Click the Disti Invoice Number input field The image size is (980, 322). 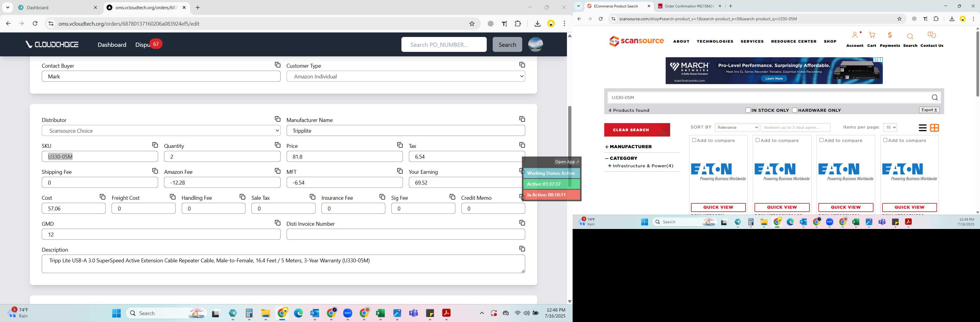coord(406,234)
